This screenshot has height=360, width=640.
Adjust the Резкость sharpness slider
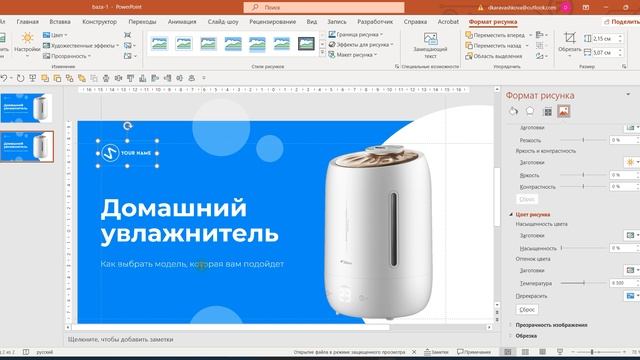583,140
